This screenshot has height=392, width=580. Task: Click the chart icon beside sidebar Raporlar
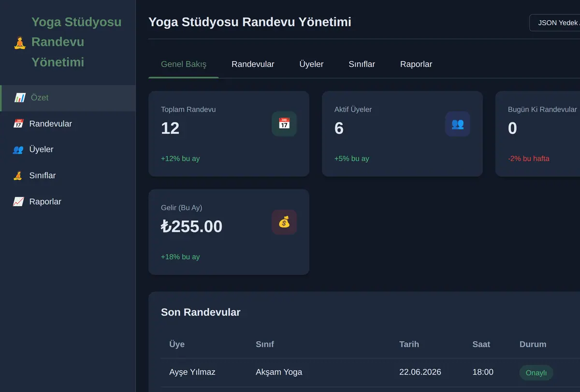click(18, 202)
